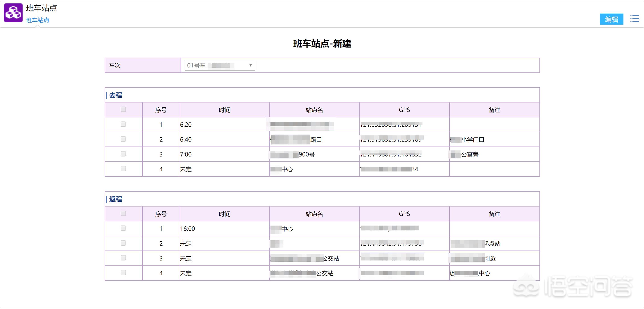
Task: Click the 班车站点-新建 page title
Action: point(322,44)
